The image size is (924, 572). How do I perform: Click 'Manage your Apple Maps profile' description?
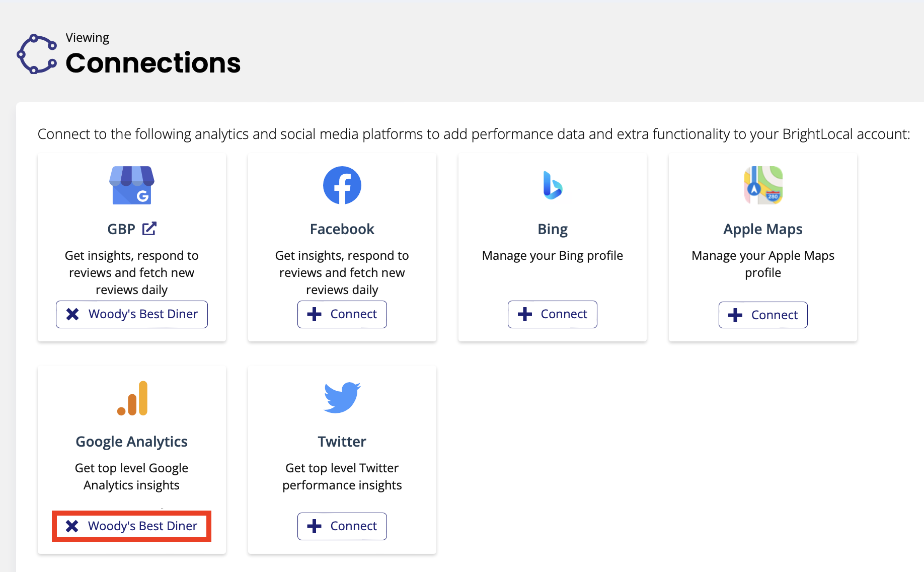(x=763, y=264)
